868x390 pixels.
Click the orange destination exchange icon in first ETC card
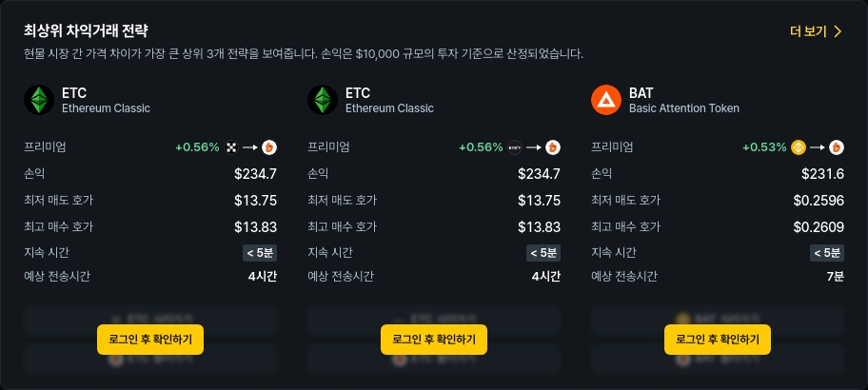point(269,147)
